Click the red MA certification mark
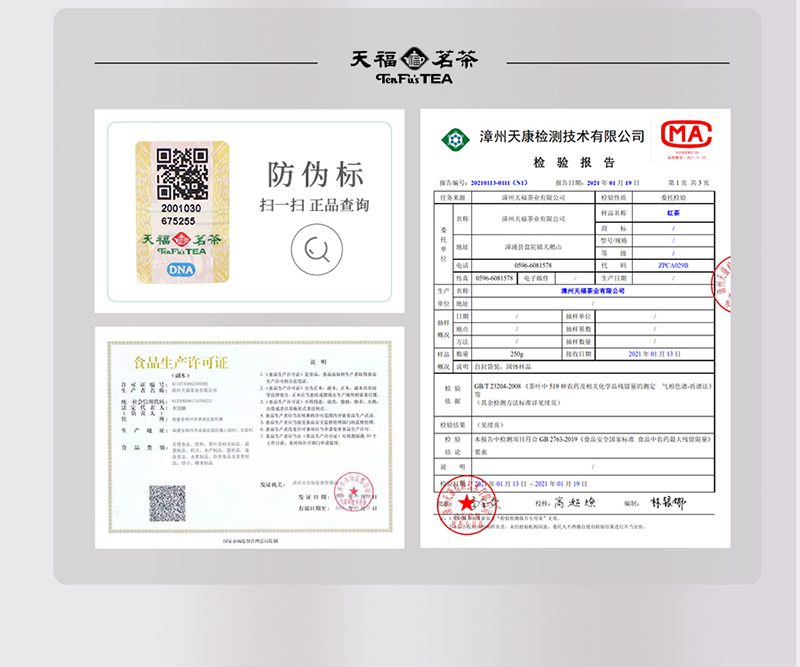Viewport: 800px width, 667px height. (685, 135)
